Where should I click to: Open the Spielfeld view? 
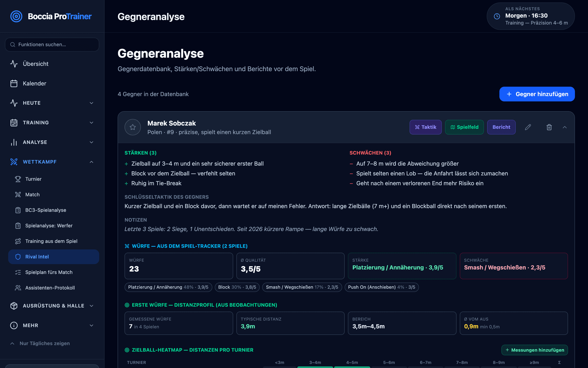pos(464,127)
